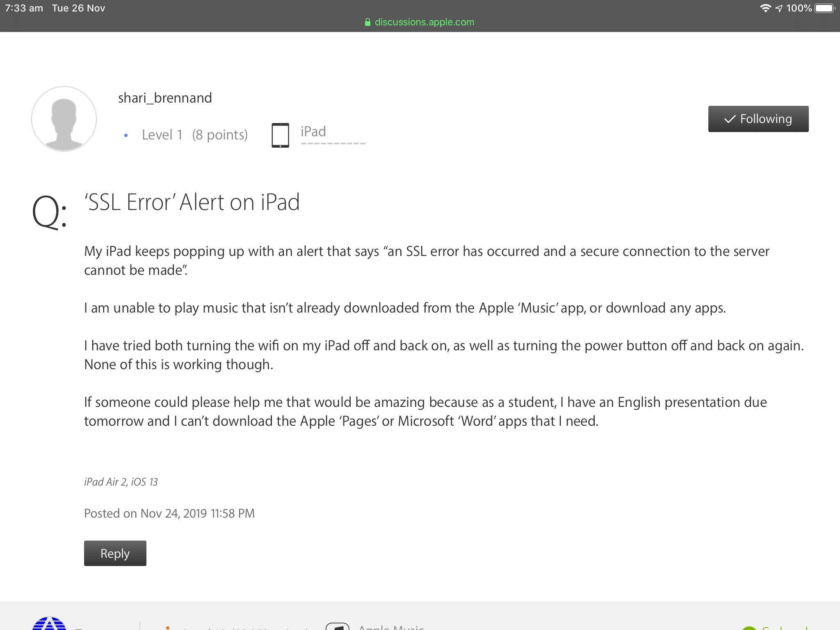Open the shari_brennand username link
This screenshot has height=630, width=840.
pos(165,98)
